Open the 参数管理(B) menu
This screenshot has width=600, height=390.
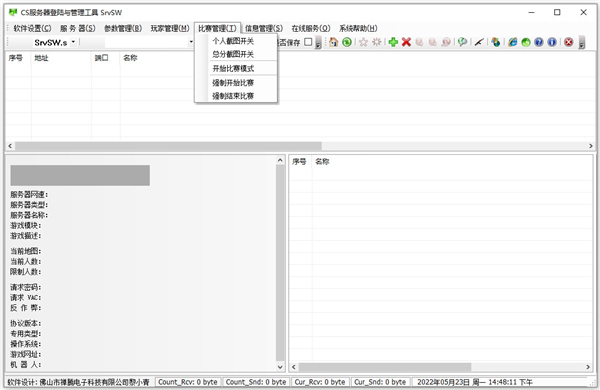123,28
